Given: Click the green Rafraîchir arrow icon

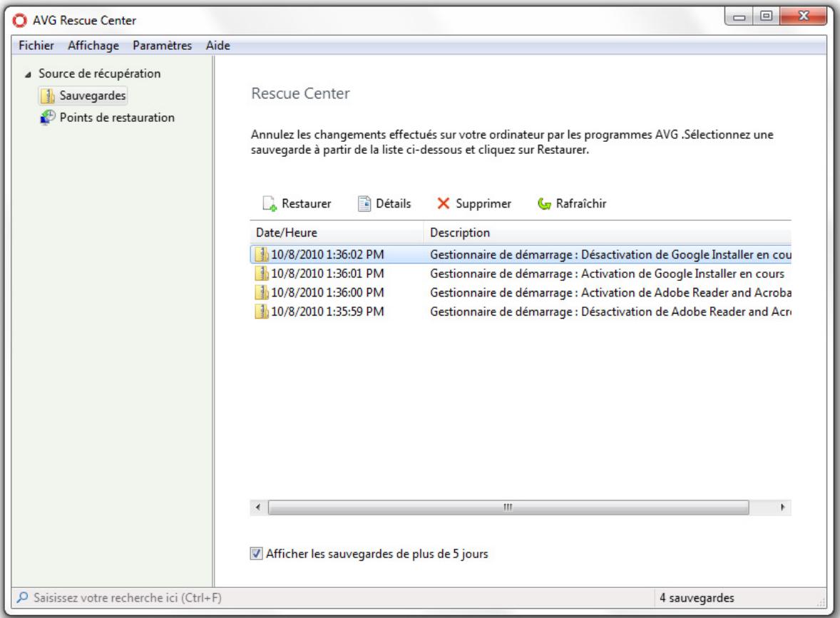Looking at the screenshot, I should pos(544,204).
